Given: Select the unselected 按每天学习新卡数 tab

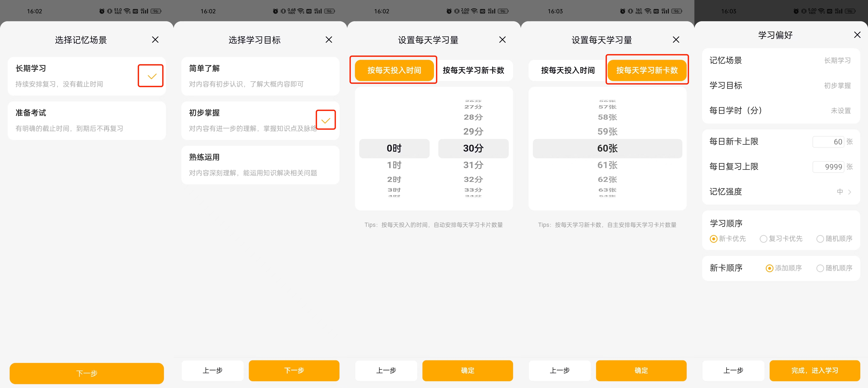Looking at the screenshot, I should 473,70.
